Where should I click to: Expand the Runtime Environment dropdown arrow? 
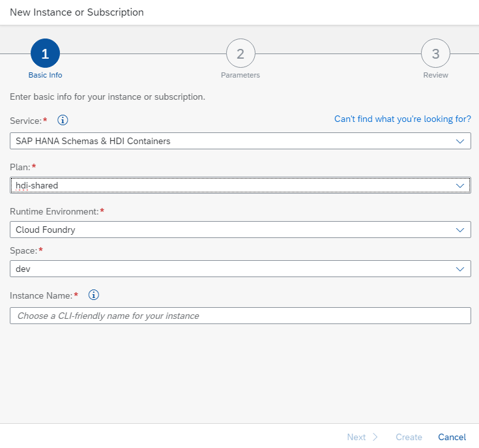click(x=461, y=230)
